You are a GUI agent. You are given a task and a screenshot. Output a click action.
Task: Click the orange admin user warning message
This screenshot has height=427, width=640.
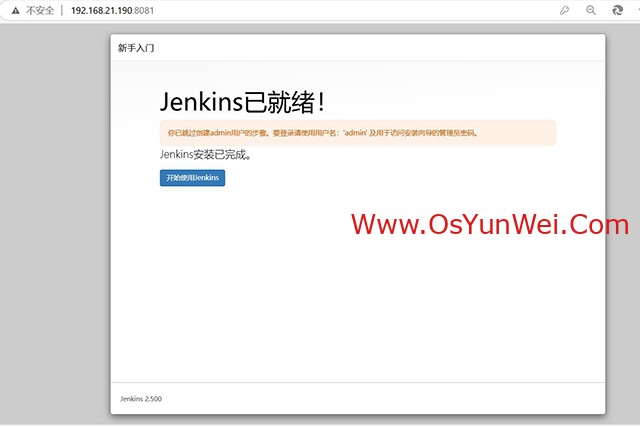point(358,133)
